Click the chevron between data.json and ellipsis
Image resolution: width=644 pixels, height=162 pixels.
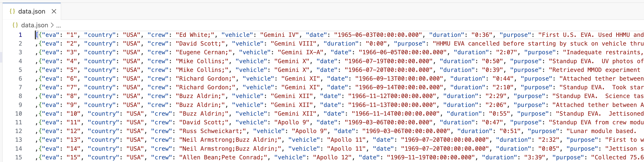[x=52, y=25]
